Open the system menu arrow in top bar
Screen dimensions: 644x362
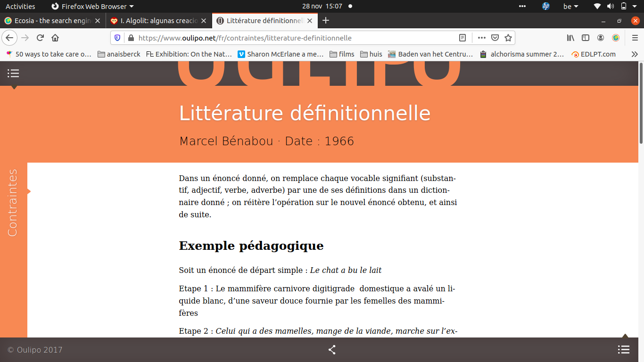(x=635, y=6)
